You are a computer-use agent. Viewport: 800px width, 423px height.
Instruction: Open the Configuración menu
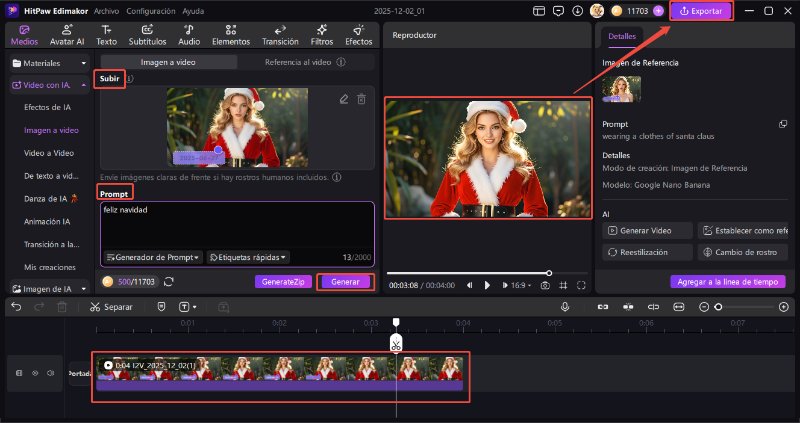pos(151,11)
